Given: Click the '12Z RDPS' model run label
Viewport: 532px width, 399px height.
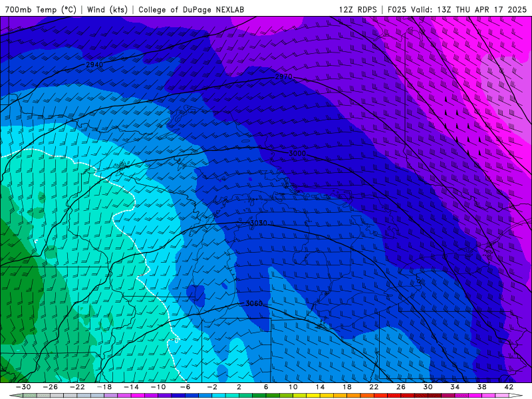Looking at the screenshot, I should pos(358,9).
